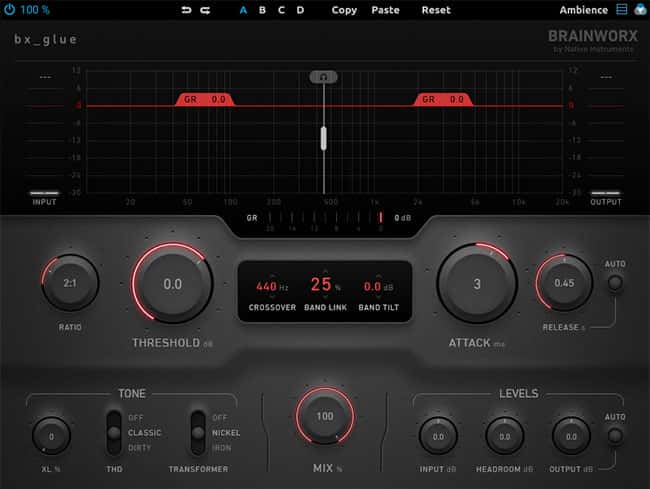Click the BAND TILT label text
Image resolution: width=650 pixels, height=489 pixels.
pos(378,307)
